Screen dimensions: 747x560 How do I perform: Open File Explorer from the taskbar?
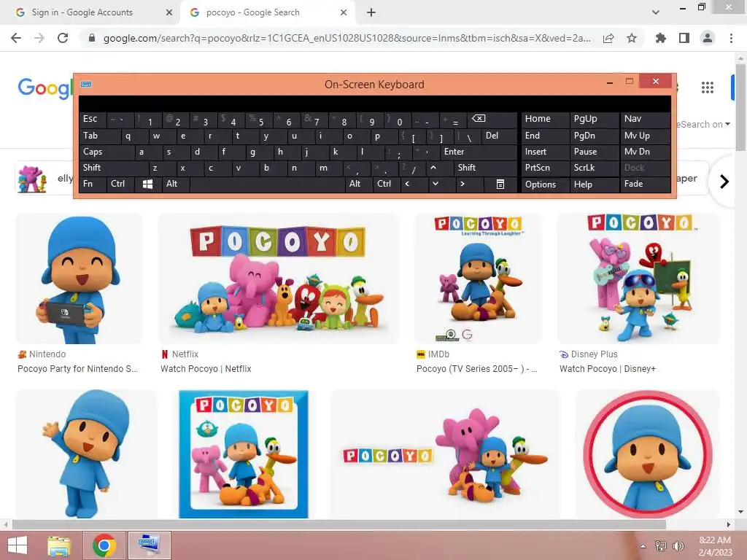pos(59,545)
